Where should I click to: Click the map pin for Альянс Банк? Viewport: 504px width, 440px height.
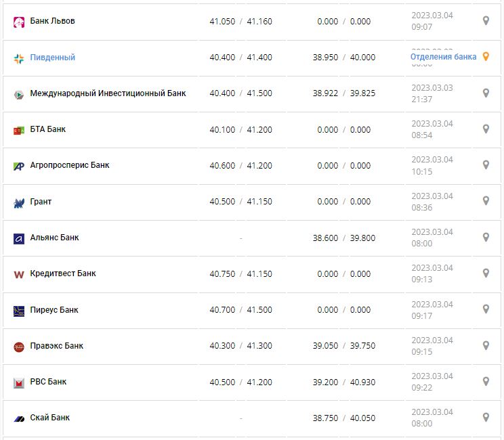click(486, 238)
